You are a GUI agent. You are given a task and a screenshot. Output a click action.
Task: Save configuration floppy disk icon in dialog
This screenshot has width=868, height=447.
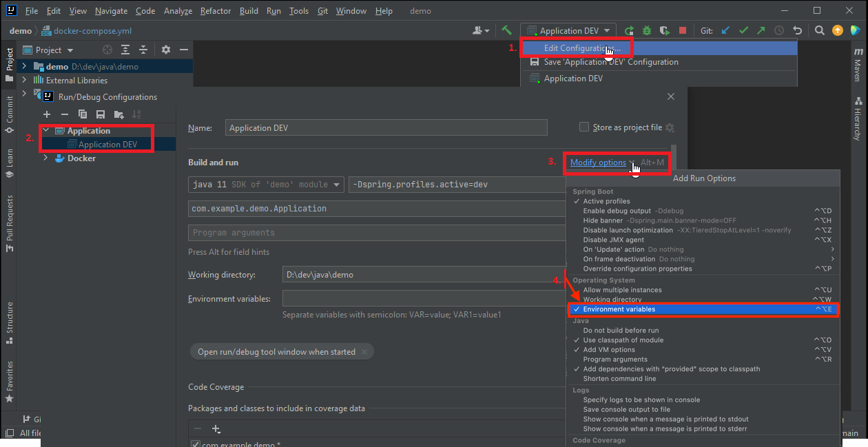pos(101,114)
